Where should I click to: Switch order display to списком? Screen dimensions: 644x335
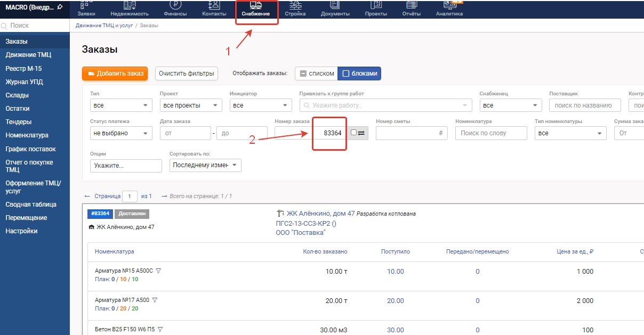click(x=316, y=73)
